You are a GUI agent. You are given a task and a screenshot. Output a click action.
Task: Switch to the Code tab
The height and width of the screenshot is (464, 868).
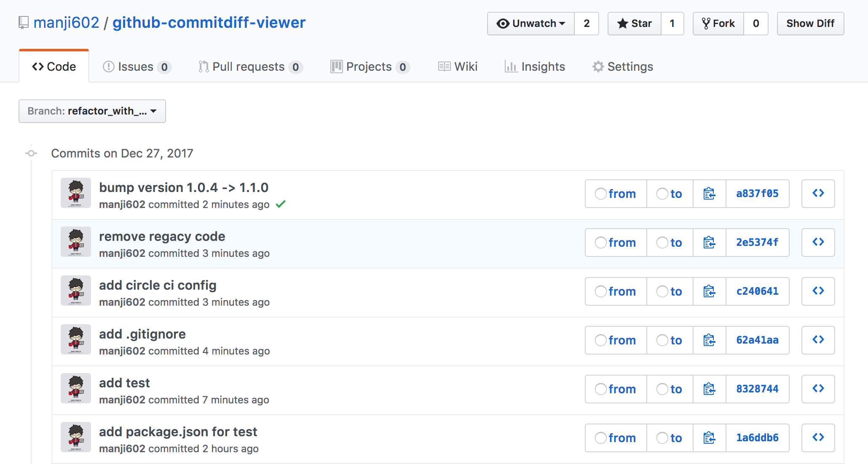(54, 67)
